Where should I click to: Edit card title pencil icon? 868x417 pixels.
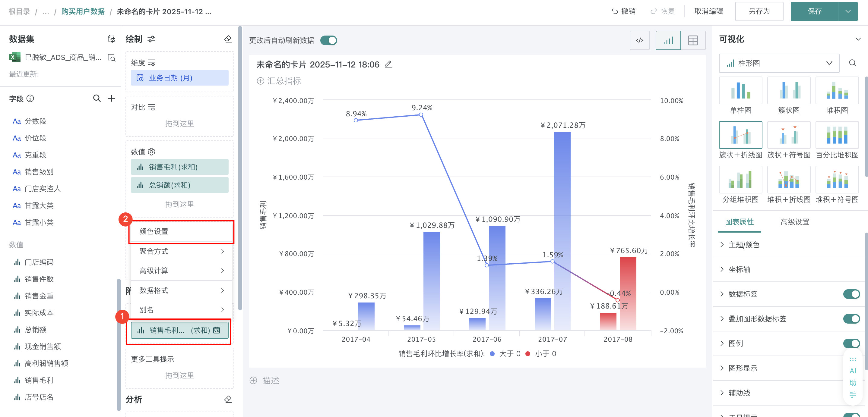click(388, 64)
